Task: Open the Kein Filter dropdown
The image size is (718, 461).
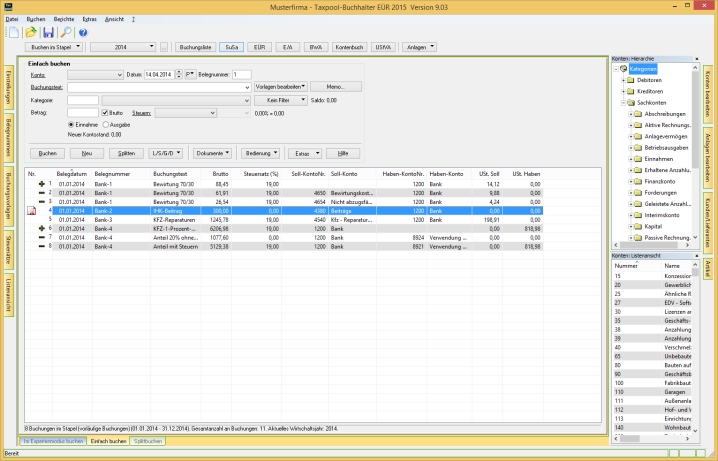Action: click(x=280, y=101)
